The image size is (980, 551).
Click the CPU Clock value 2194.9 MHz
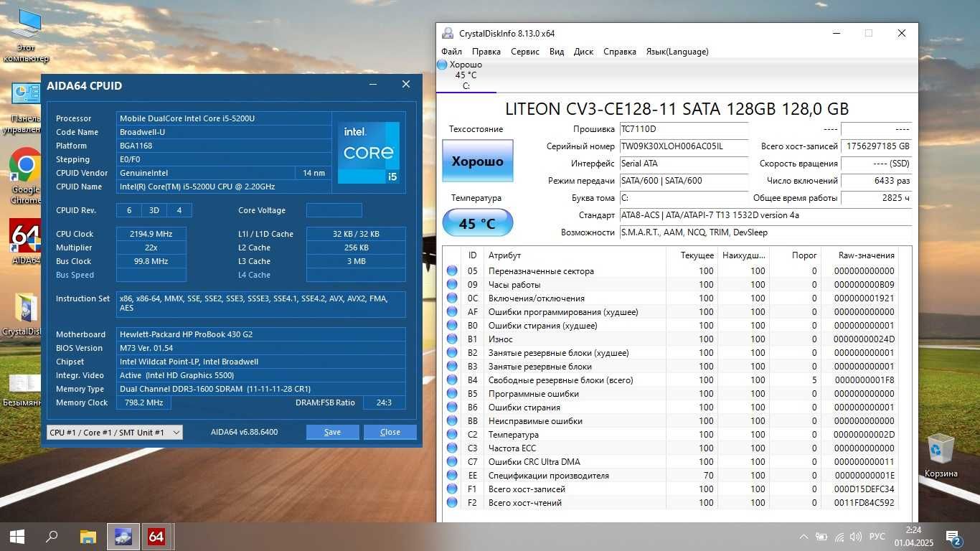click(x=151, y=234)
